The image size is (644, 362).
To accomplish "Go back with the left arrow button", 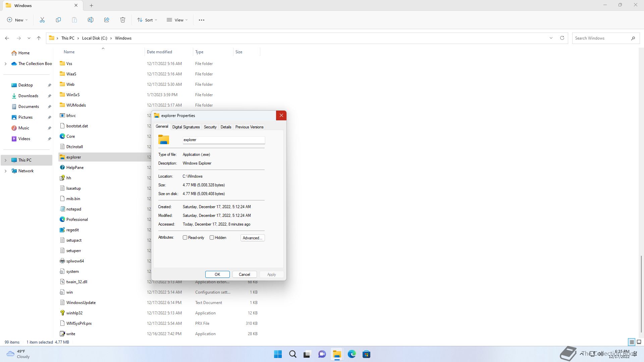I will coord(7,38).
